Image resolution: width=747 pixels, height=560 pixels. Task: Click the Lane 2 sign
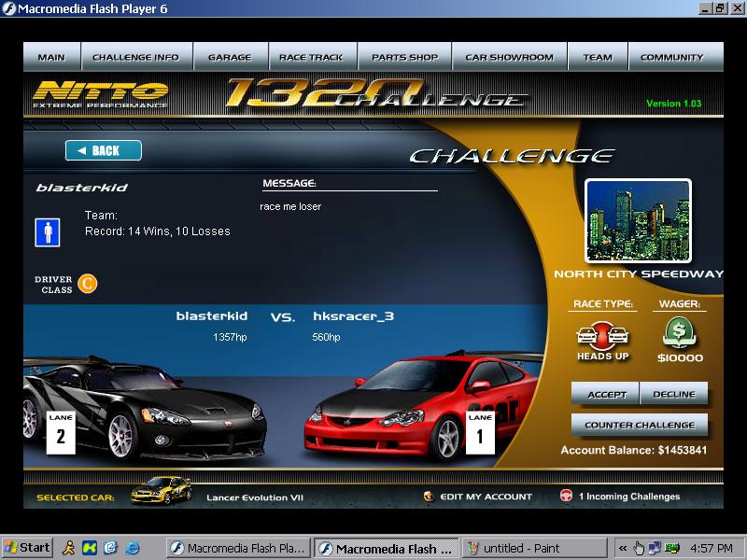click(x=61, y=432)
